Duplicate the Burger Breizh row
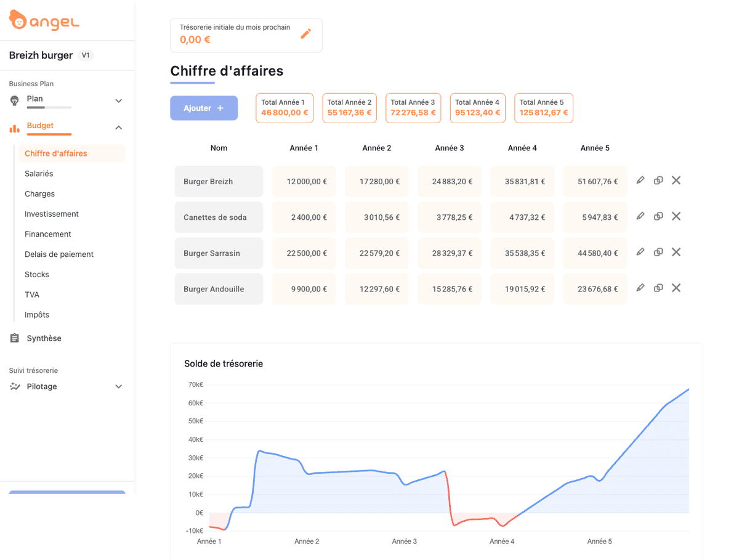This screenshot has width=739, height=560. [x=658, y=181]
